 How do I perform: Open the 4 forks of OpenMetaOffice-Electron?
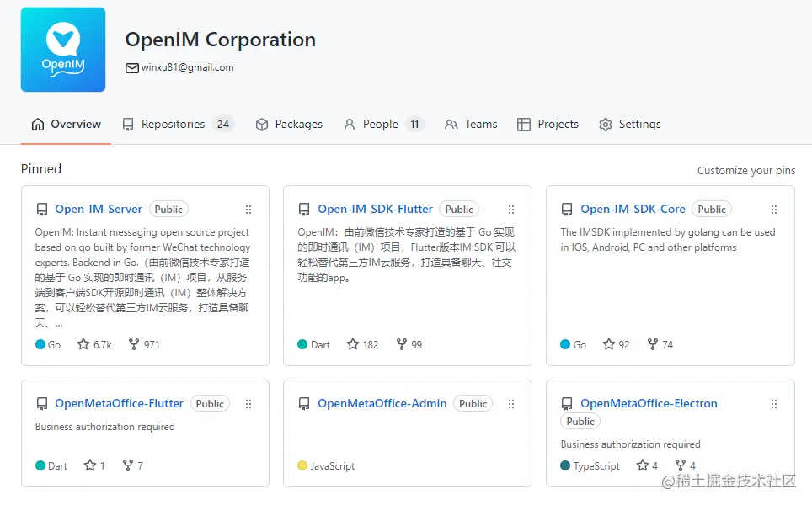[686, 465]
